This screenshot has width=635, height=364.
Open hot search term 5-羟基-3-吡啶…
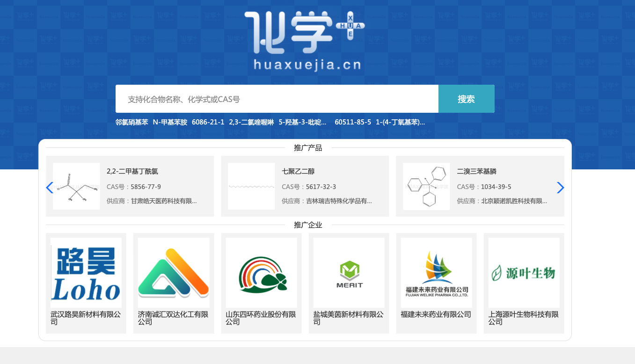click(302, 122)
